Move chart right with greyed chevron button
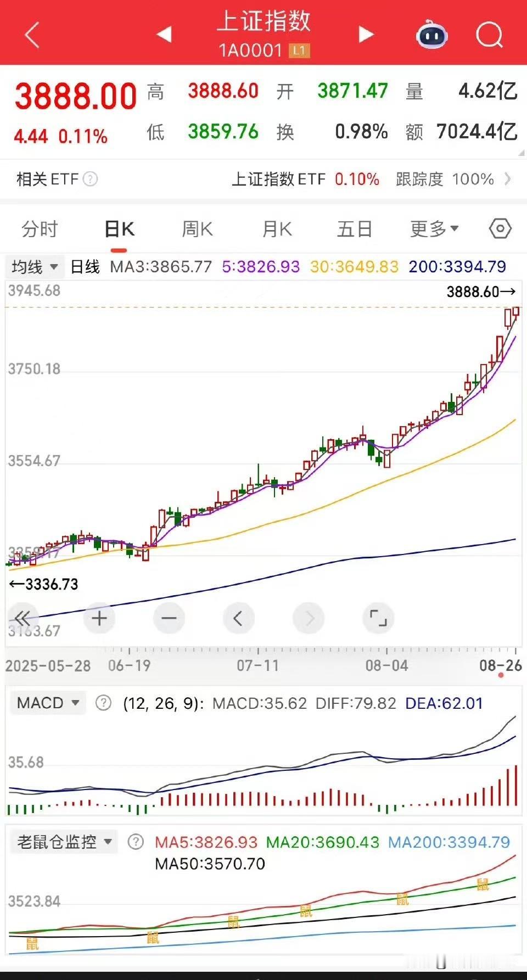This screenshot has height=980, width=527. click(x=309, y=619)
